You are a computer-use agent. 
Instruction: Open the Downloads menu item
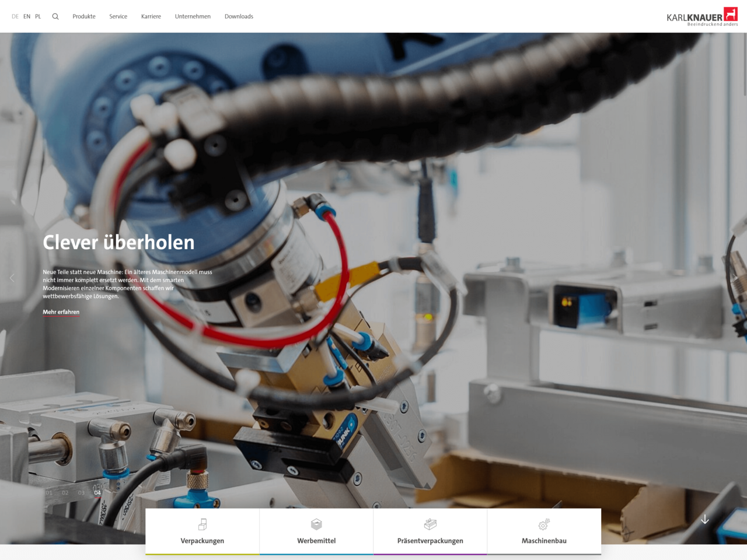click(239, 16)
